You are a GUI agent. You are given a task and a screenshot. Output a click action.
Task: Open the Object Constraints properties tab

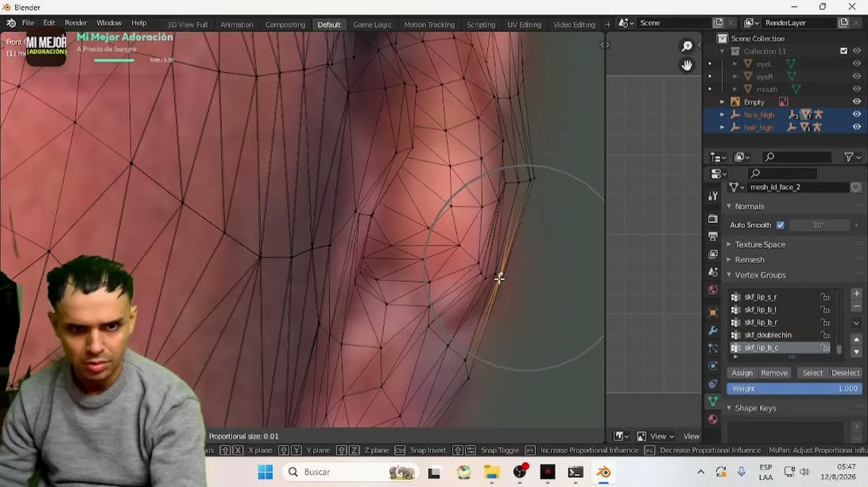713,384
